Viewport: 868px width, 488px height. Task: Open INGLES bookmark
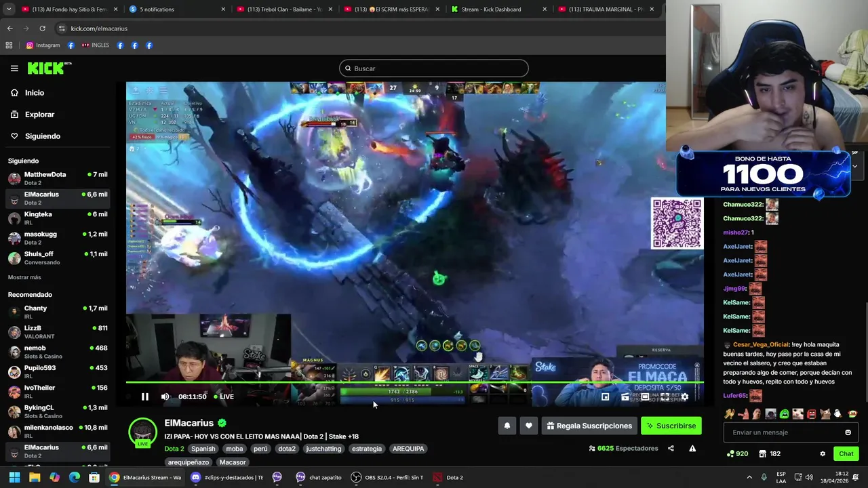95,45
